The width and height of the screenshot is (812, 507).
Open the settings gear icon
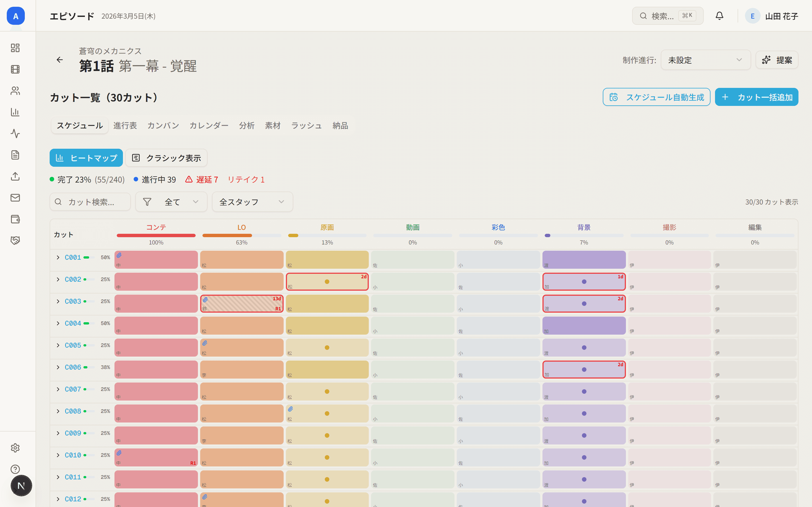(x=15, y=448)
